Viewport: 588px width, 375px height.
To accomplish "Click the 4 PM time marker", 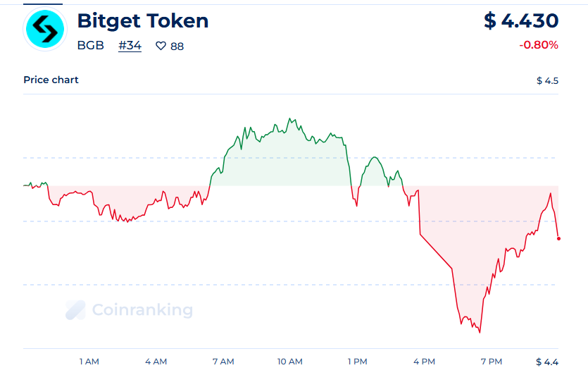I will coord(424,362).
